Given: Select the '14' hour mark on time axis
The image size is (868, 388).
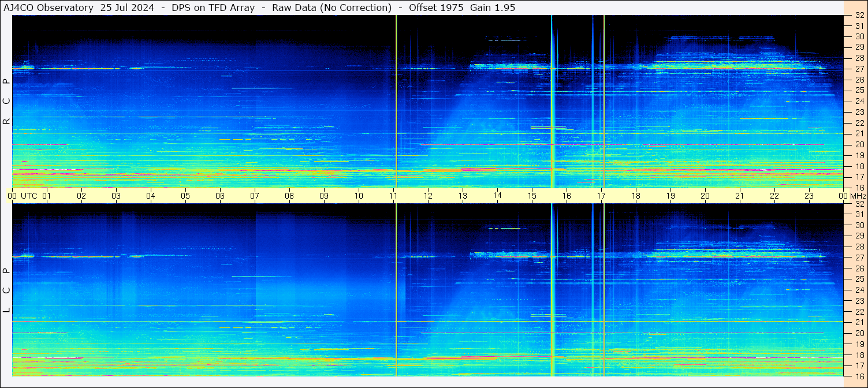Looking at the screenshot, I should (497, 196).
